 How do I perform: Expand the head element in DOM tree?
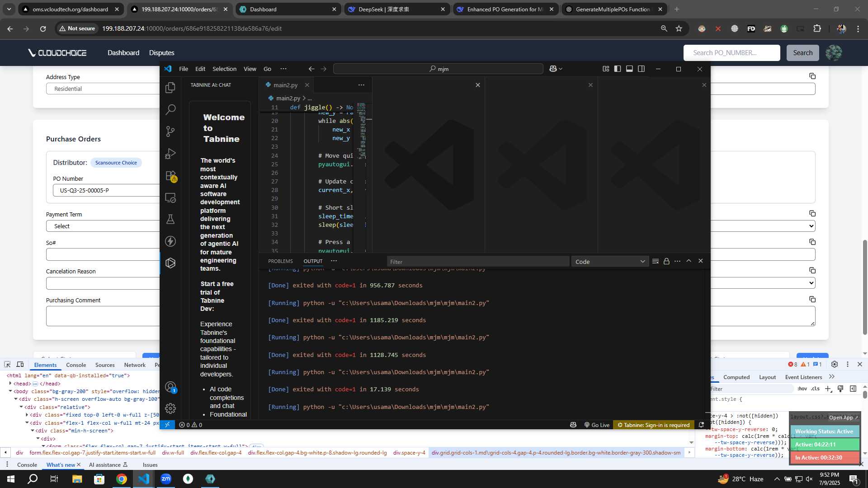coord(10,383)
